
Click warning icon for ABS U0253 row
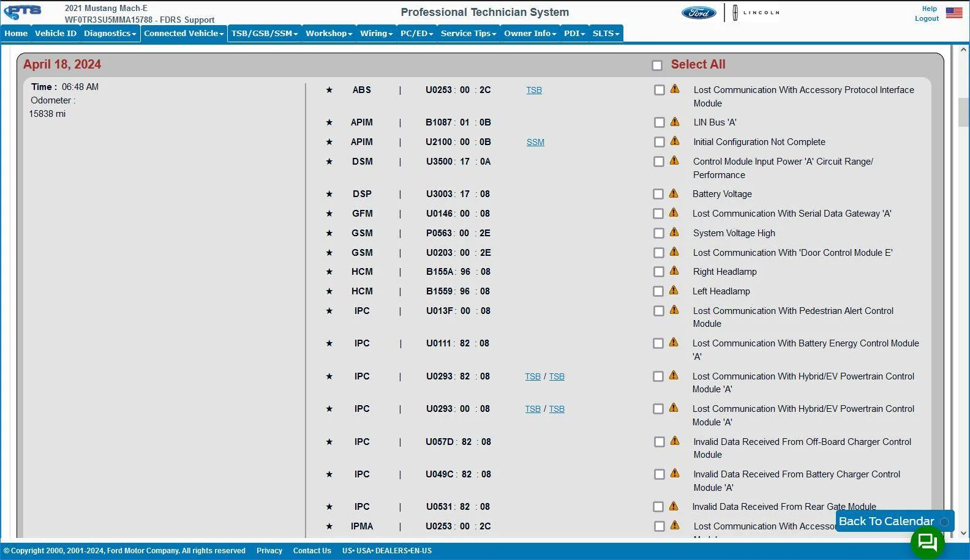tap(675, 89)
